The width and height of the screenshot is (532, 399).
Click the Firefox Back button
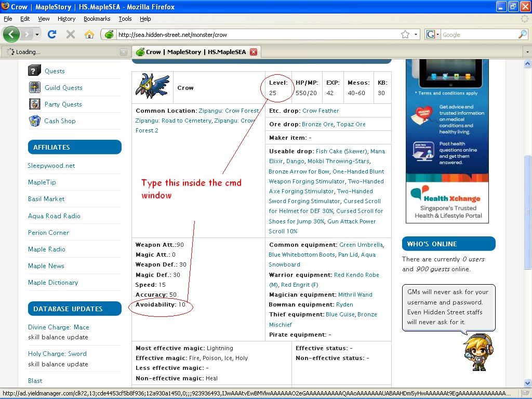click(x=11, y=34)
